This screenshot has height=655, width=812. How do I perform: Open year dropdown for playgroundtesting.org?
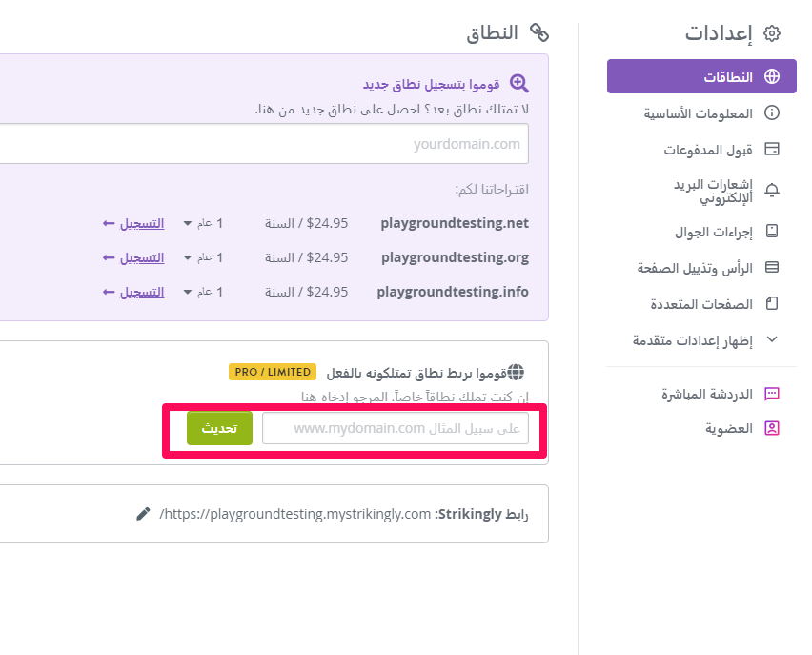click(202, 257)
